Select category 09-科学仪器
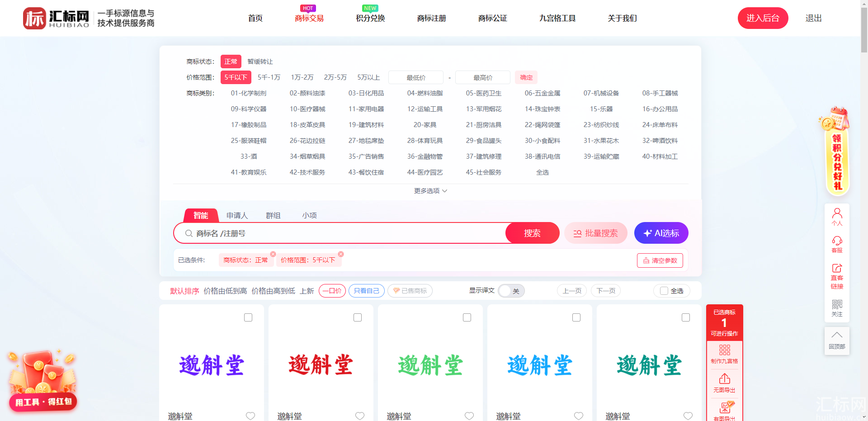This screenshot has width=868, height=421. [x=249, y=109]
